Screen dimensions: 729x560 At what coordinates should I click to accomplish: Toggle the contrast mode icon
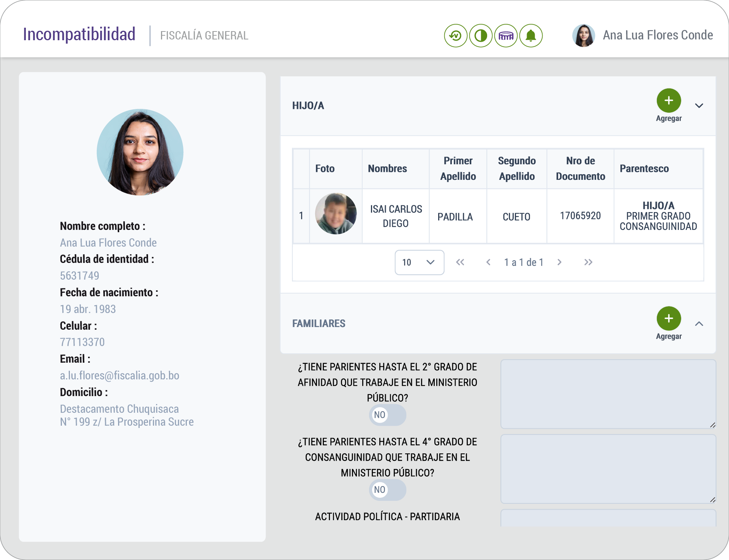[x=481, y=36]
